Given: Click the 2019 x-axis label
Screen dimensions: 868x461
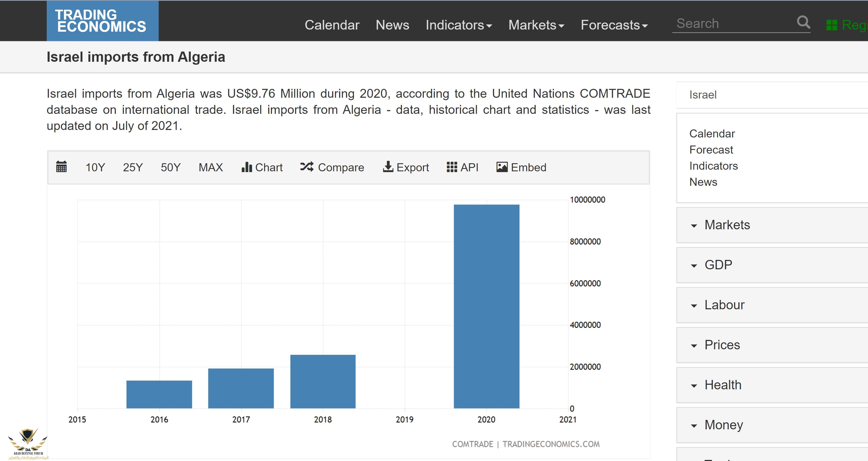Looking at the screenshot, I should pyautogui.click(x=404, y=420).
